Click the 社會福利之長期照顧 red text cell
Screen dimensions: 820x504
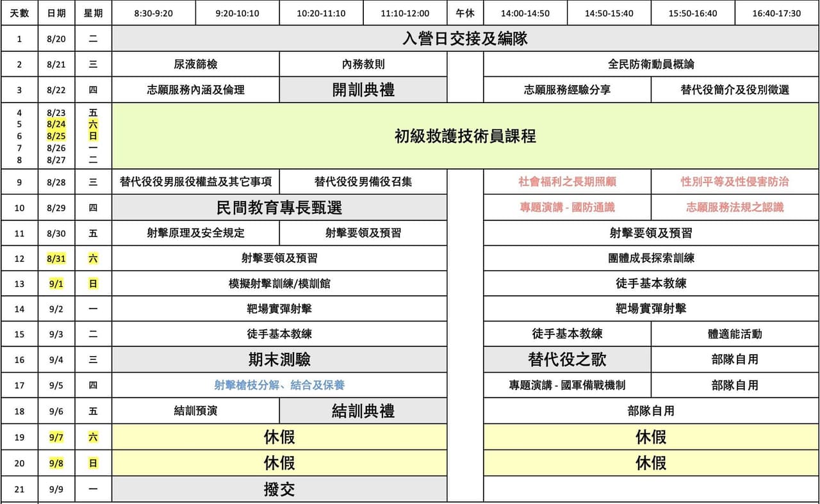(x=567, y=182)
